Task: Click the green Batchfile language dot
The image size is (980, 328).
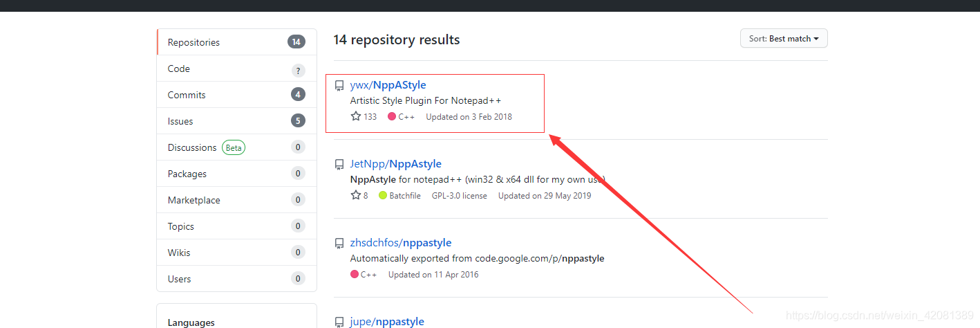Action: pyautogui.click(x=383, y=196)
